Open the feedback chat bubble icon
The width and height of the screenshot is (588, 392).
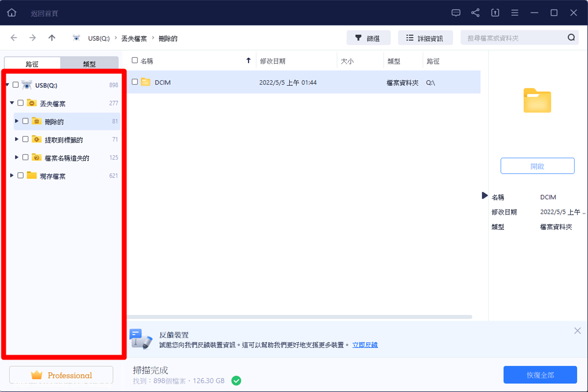[456, 13]
